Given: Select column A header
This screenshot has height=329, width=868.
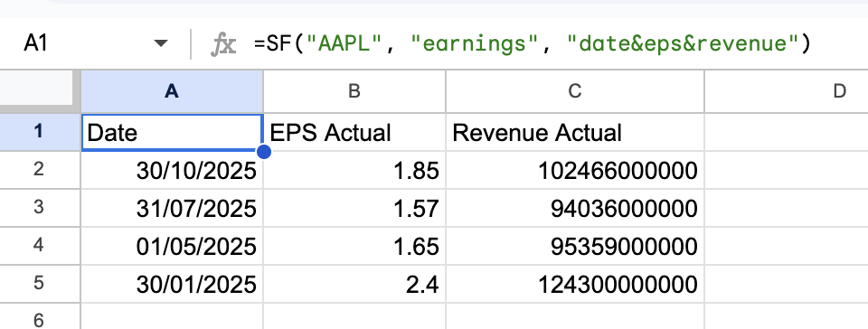Looking at the screenshot, I should coord(172,92).
